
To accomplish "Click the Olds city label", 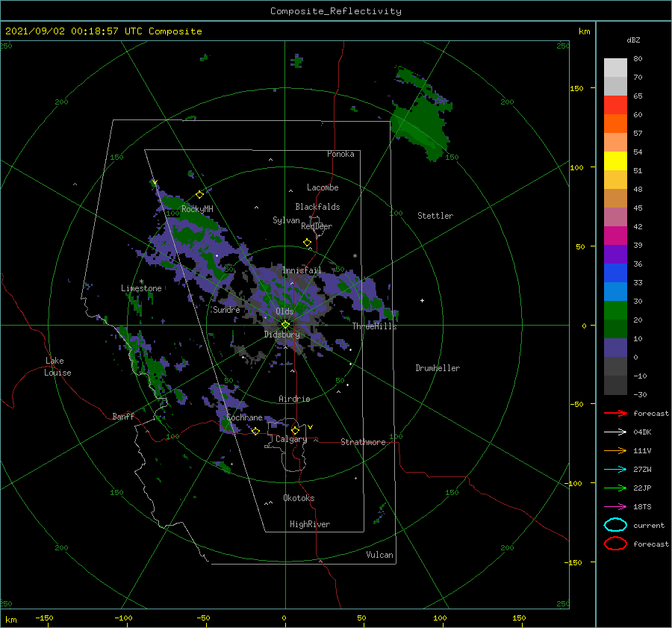I will point(284,311).
